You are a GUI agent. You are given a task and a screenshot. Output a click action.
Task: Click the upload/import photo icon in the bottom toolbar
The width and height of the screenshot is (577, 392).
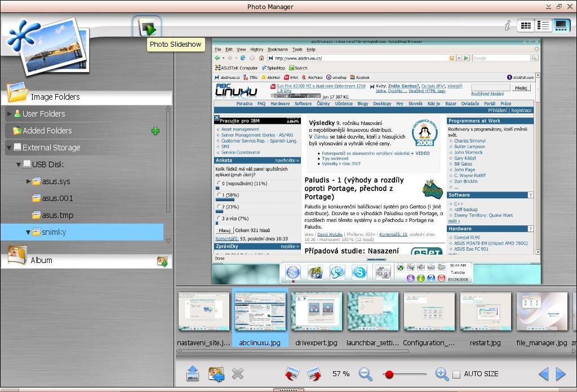point(193,373)
